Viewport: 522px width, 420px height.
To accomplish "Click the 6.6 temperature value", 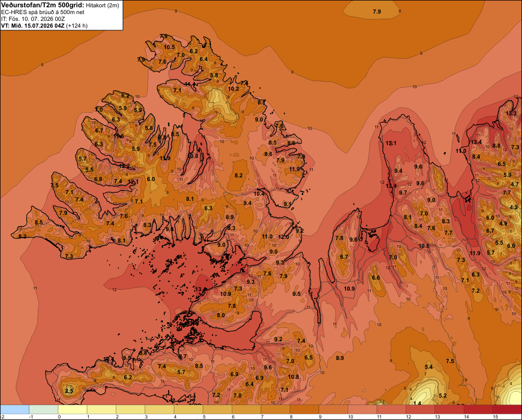I will (376, 278).
